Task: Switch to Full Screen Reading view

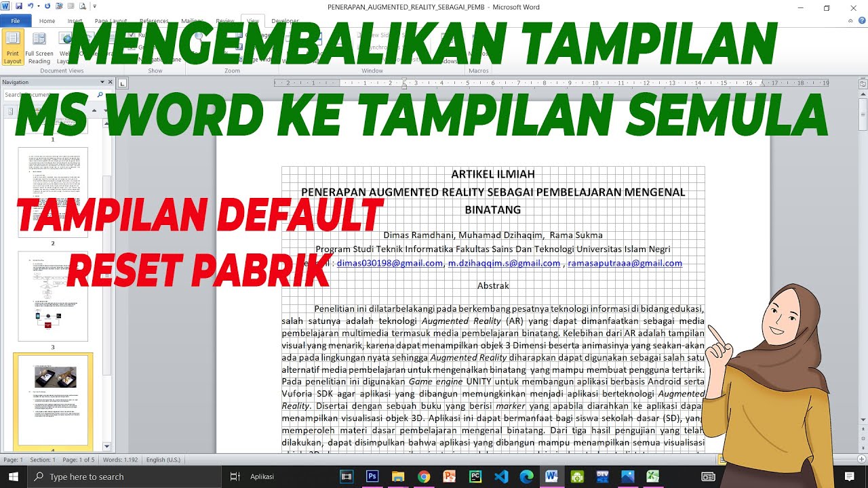Action: click(39, 47)
